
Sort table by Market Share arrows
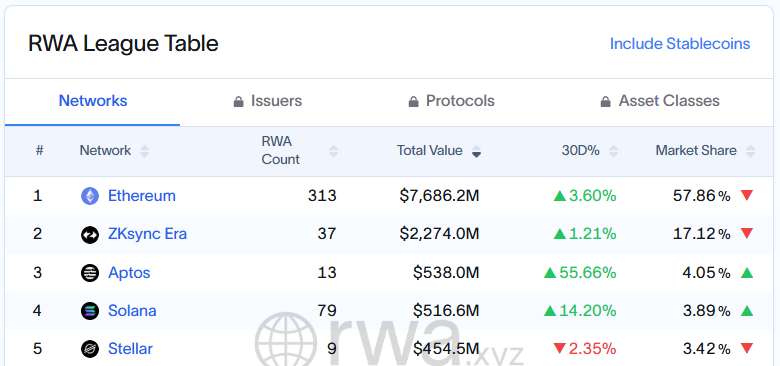[751, 151]
